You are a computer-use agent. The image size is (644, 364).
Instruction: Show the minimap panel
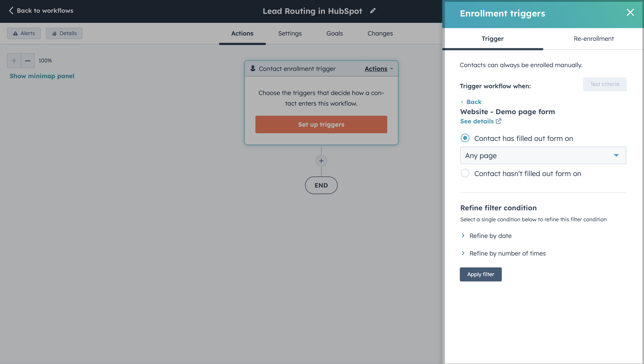click(42, 76)
